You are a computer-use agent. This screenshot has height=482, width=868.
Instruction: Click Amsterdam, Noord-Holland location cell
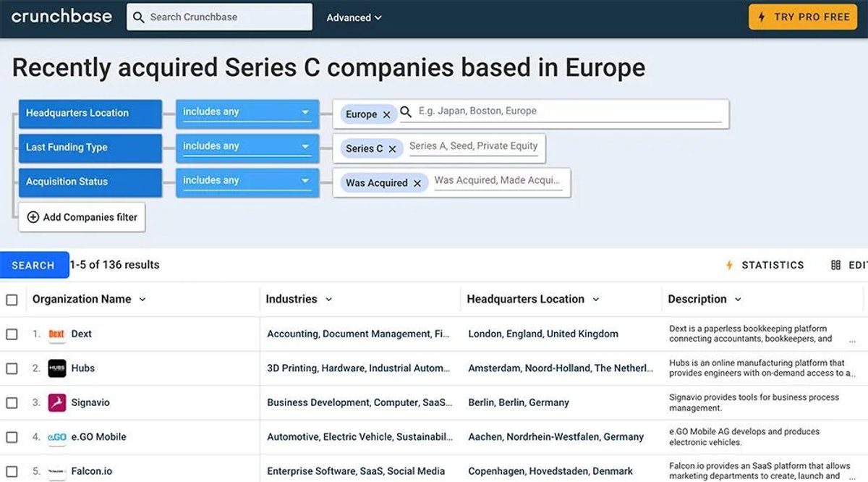561,368
